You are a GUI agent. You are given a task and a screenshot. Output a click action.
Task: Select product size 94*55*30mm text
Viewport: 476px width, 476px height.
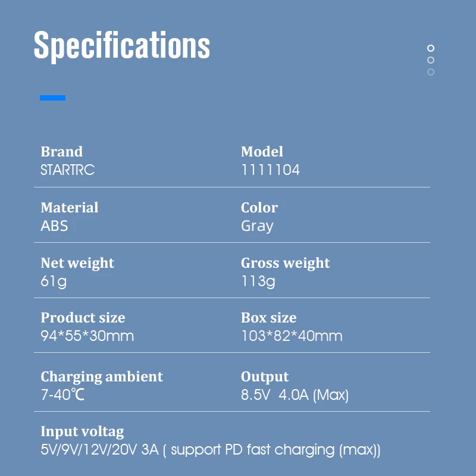(x=87, y=336)
